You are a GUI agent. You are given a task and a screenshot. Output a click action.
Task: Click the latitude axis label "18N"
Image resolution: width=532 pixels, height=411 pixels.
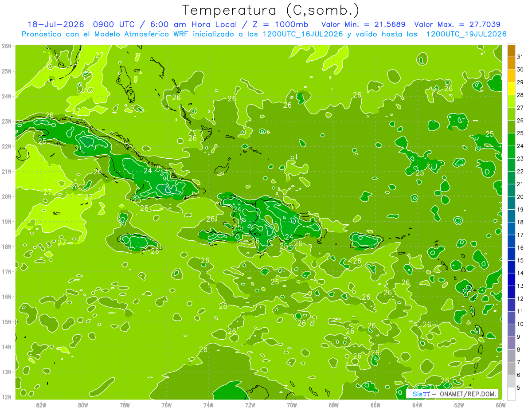[7, 247]
